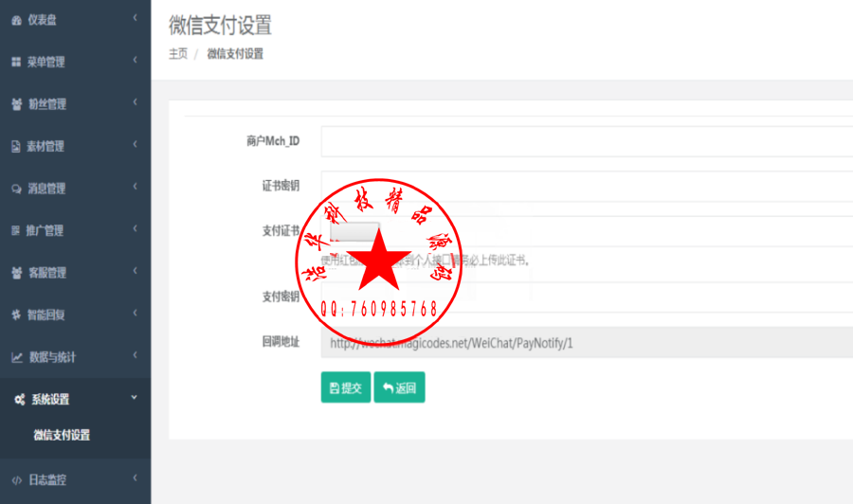The height and width of the screenshot is (504, 853).
Task: Expand the 素材管理 chevron arrow
Action: pyautogui.click(x=135, y=144)
